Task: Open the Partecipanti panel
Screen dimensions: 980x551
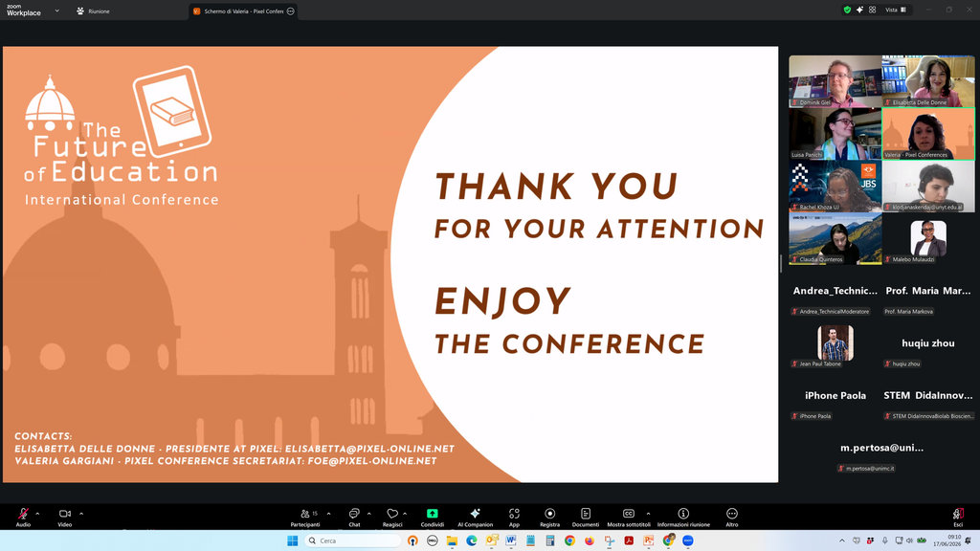Action: (x=305, y=517)
